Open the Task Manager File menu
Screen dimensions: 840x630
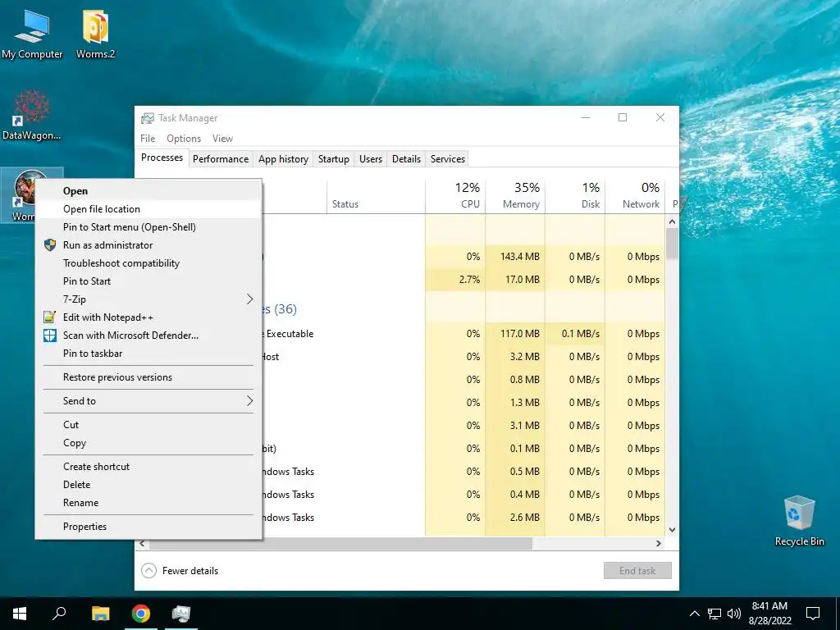point(148,138)
